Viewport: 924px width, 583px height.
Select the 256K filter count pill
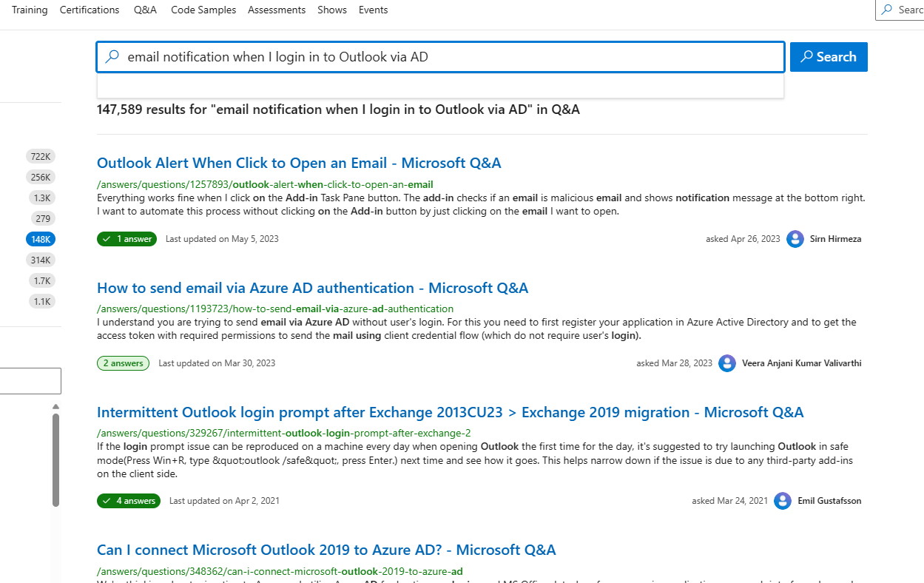pyautogui.click(x=41, y=177)
